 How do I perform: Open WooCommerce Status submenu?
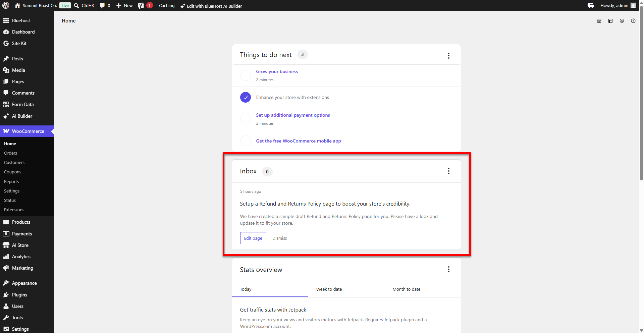tap(10, 200)
